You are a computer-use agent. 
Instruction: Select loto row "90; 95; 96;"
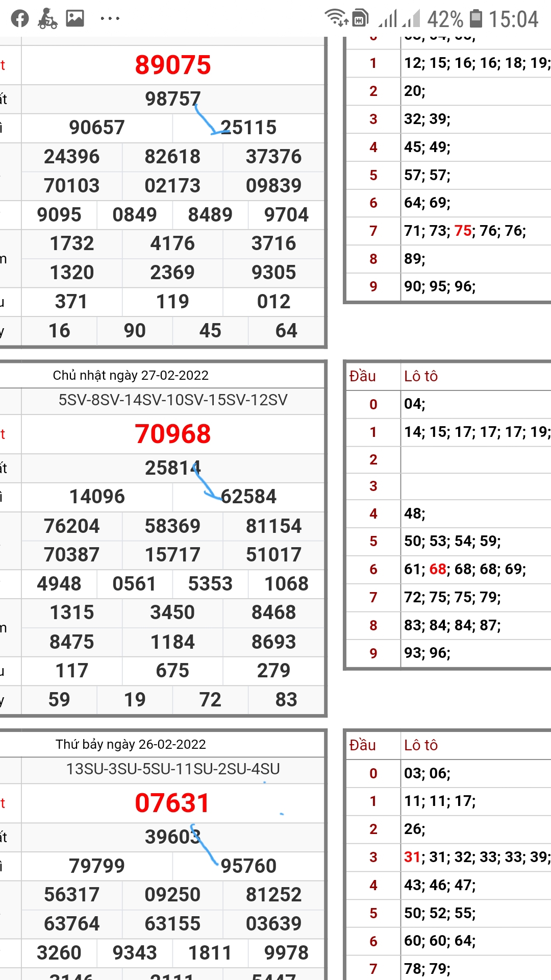[x=440, y=287]
